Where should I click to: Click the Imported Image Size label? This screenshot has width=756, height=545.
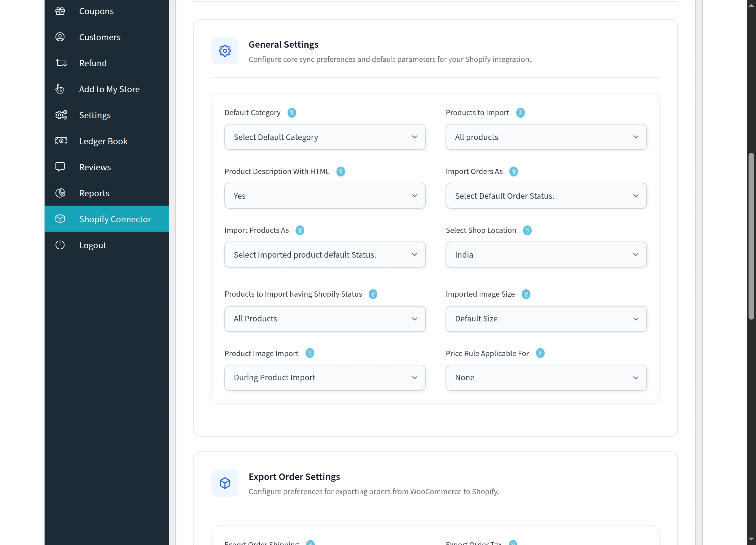(x=480, y=294)
